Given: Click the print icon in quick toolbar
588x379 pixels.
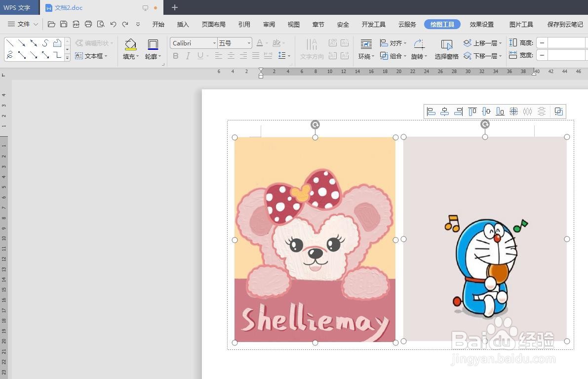Looking at the screenshot, I should point(88,24).
